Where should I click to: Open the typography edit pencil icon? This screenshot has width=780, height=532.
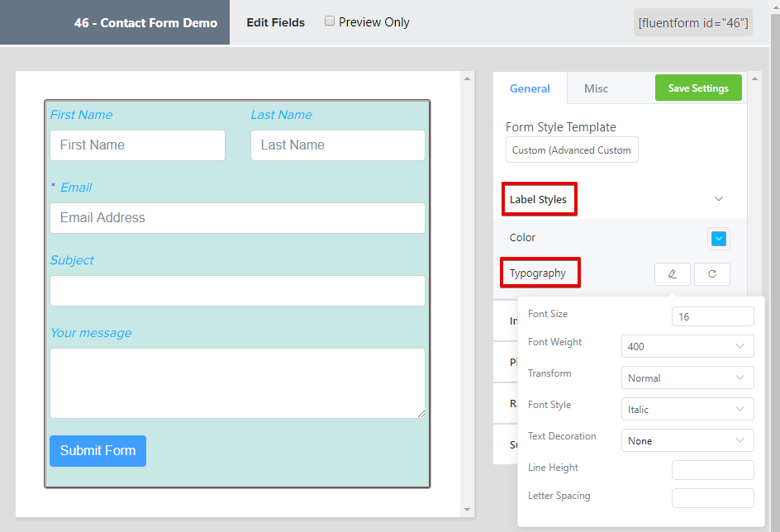tap(672, 274)
